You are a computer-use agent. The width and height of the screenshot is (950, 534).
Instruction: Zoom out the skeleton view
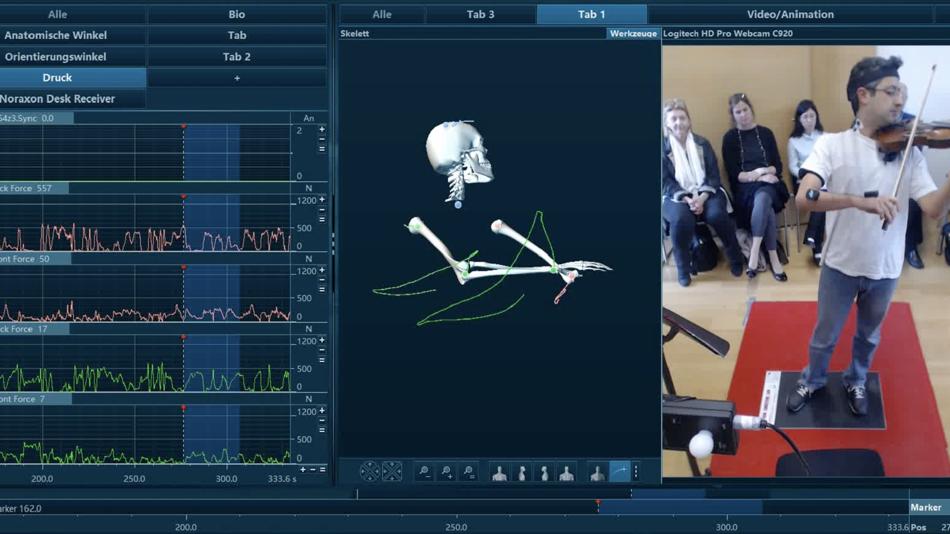[424, 472]
